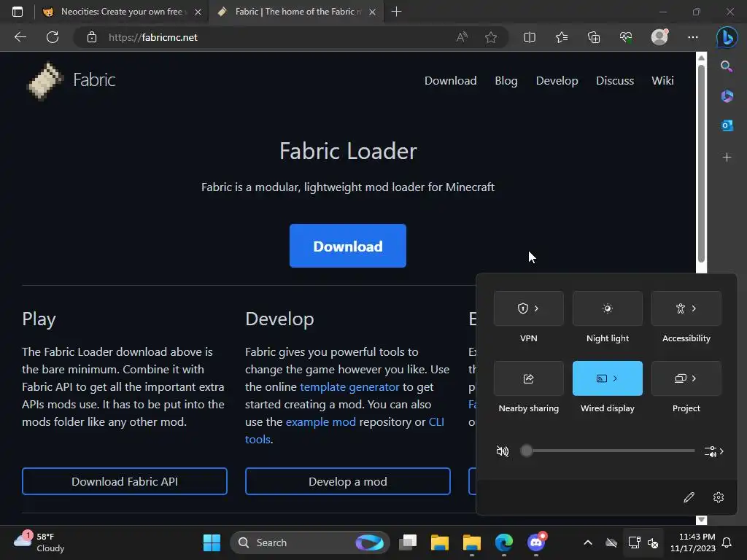Toggle the Project quick setting tile
This screenshot has height=560, width=747.
click(x=681, y=378)
